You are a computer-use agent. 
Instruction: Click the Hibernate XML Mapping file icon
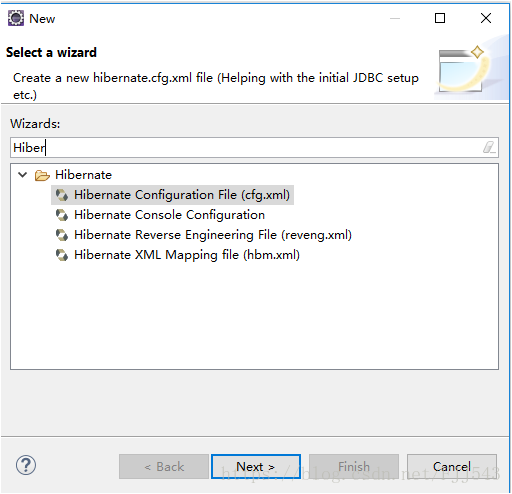coord(62,255)
